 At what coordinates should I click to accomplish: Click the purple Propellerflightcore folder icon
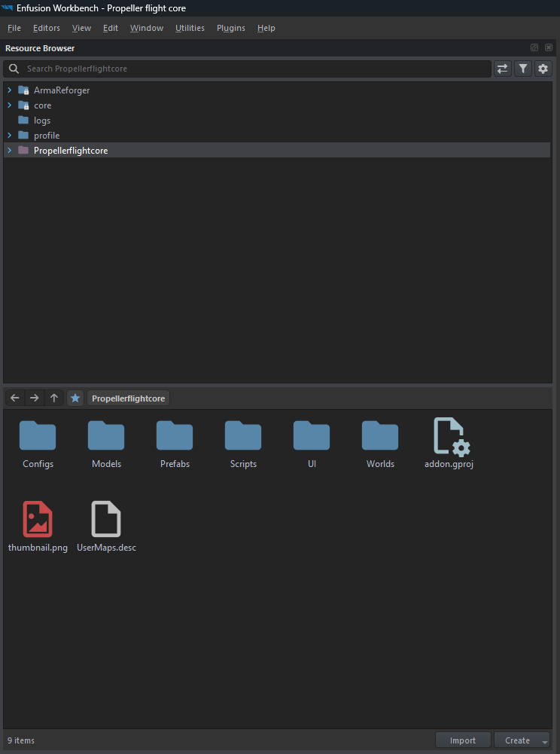pyautogui.click(x=23, y=150)
